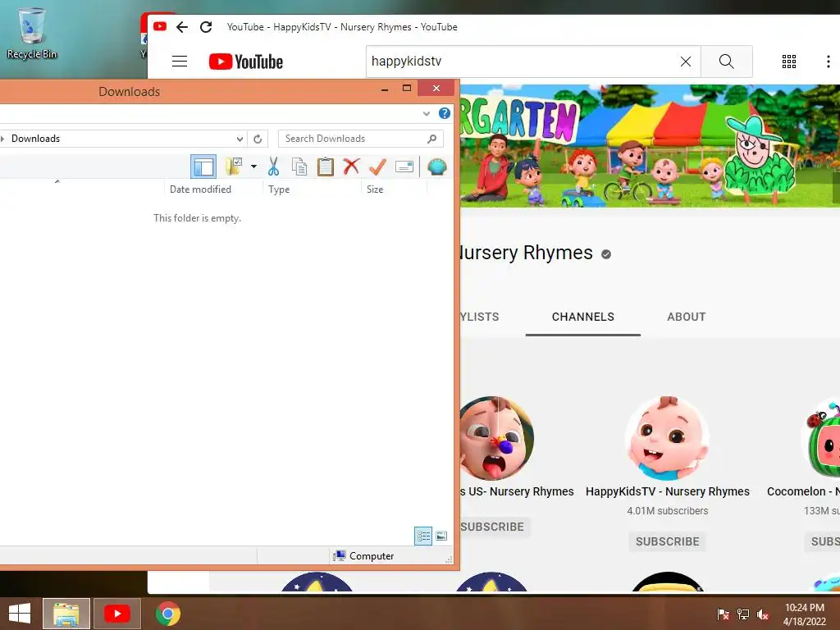The width and height of the screenshot is (840, 630).
Task: Switch to the partially hidden PLAYLISTS tab
Action: click(x=479, y=317)
